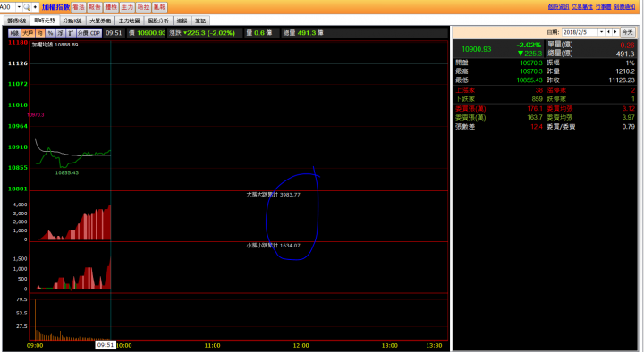Click the 09:51 time marker on chart axis
Screen dimensions: 644x352
pos(106,345)
